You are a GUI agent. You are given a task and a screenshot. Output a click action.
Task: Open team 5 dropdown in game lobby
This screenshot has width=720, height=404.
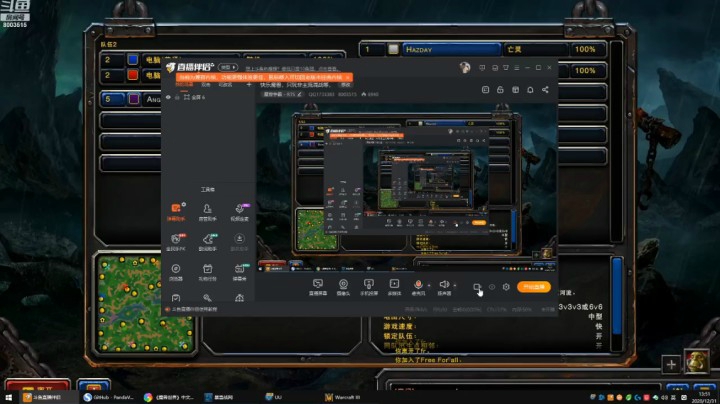point(112,99)
